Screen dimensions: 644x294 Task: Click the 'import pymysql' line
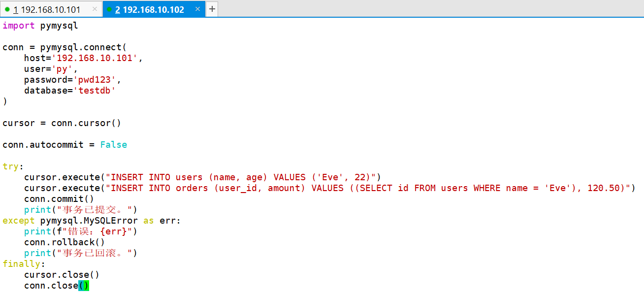pos(40,26)
